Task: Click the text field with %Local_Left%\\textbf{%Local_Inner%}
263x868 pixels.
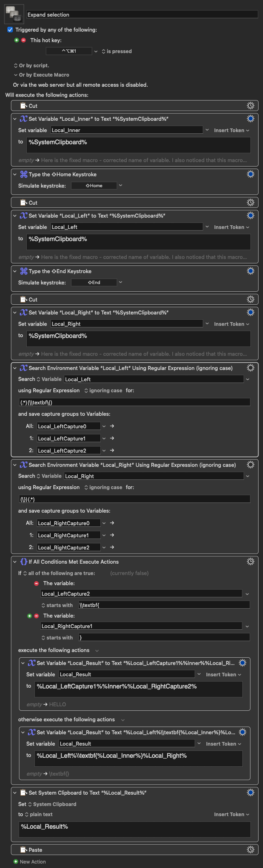Action: [x=138, y=758]
